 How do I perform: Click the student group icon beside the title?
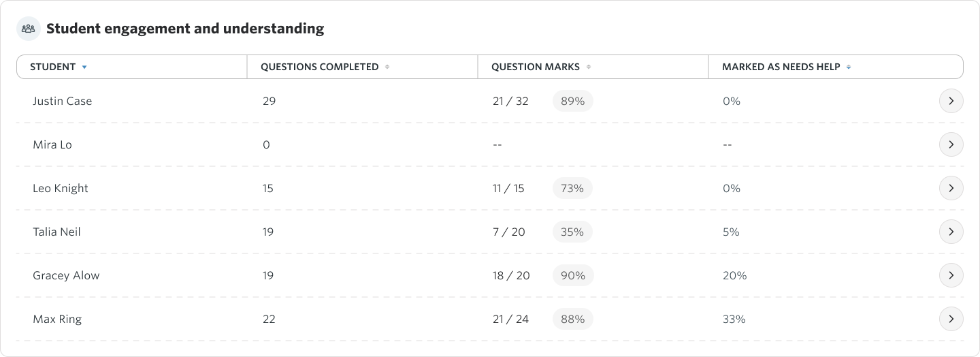(x=29, y=29)
